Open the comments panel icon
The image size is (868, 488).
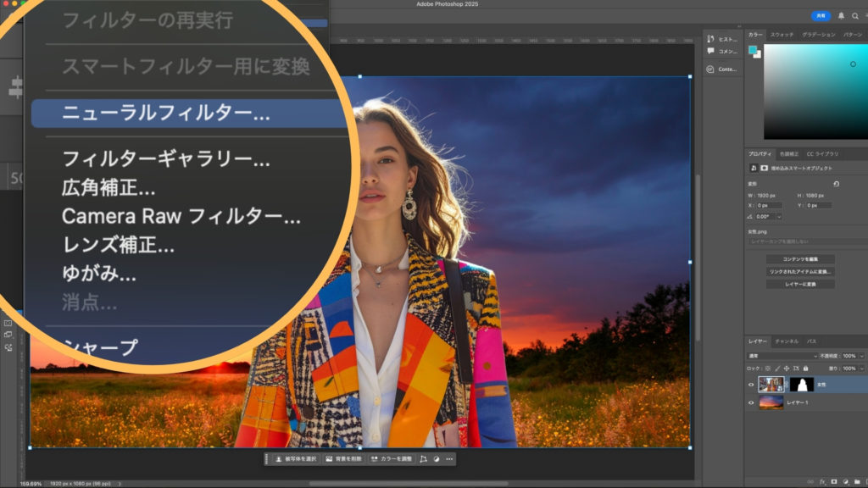point(709,51)
